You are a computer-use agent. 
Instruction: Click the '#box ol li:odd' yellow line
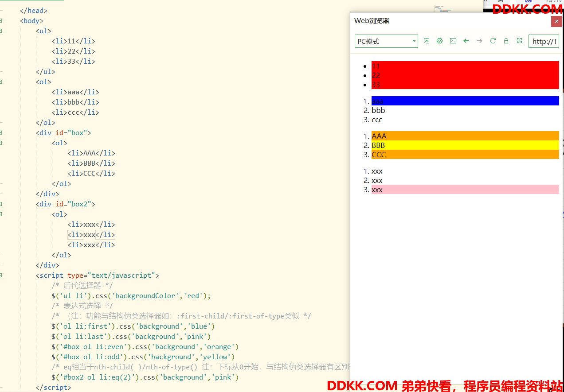[143, 357]
